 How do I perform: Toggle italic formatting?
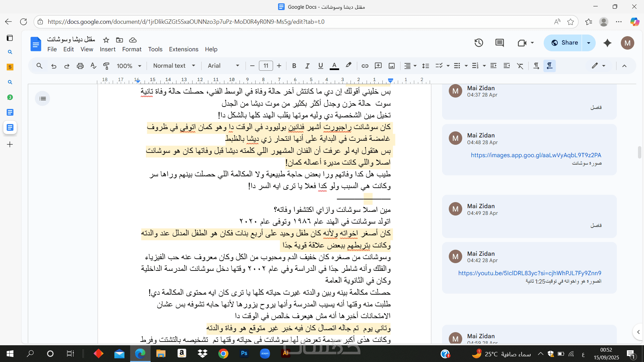click(x=307, y=66)
